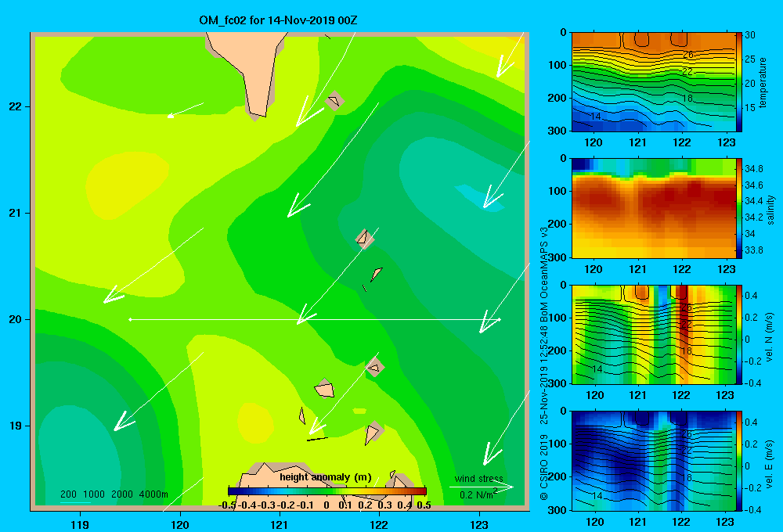Click the 14 contour label in temperature panel
The width and height of the screenshot is (783, 532).
[x=595, y=117]
